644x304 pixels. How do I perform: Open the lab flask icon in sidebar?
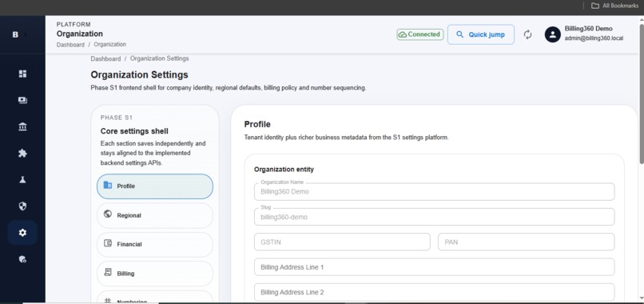pos(22,180)
